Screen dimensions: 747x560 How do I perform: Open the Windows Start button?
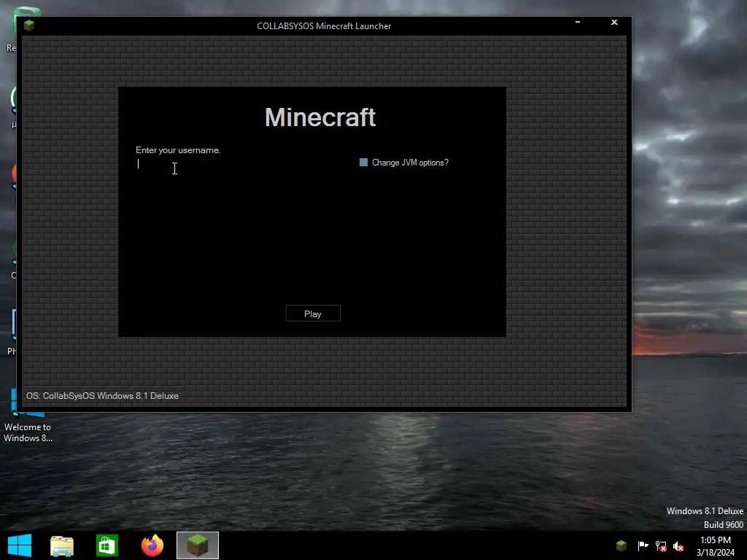20,545
